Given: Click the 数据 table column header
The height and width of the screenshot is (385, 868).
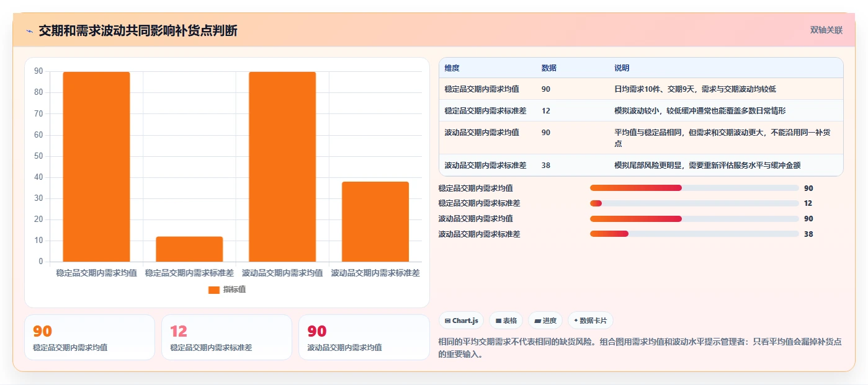Looking at the screenshot, I should click(548, 68).
